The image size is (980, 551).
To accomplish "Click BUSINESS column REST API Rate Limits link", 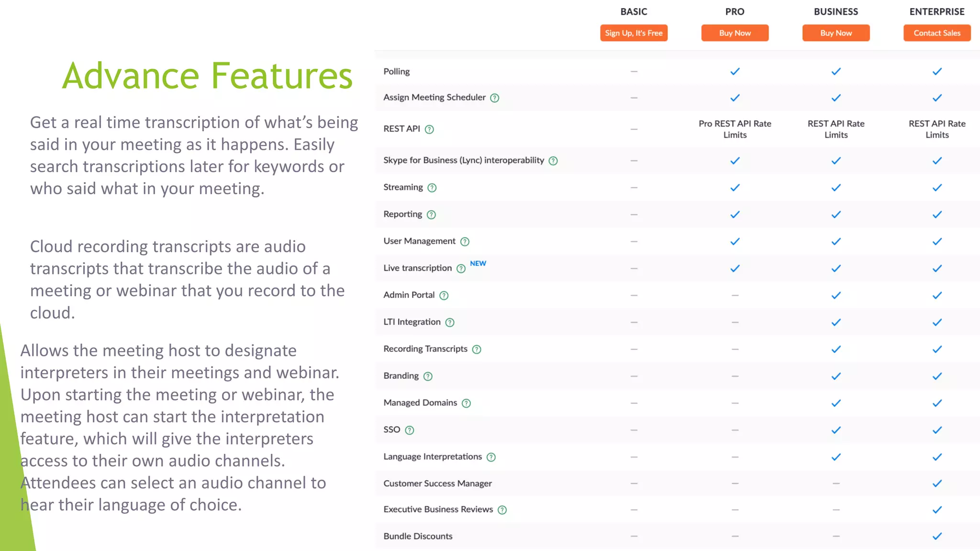I will click(x=836, y=129).
